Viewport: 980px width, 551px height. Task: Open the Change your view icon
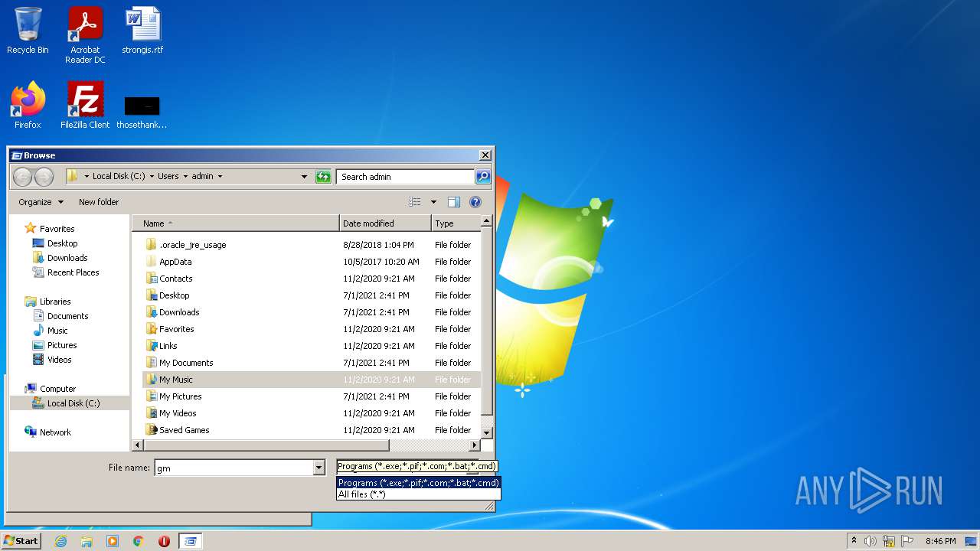pos(415,202)
